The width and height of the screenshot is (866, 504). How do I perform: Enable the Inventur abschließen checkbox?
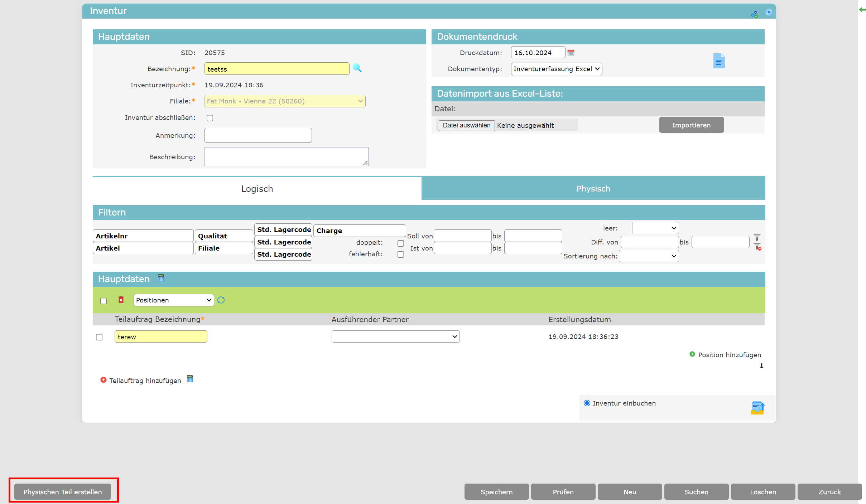coord(210,118)
